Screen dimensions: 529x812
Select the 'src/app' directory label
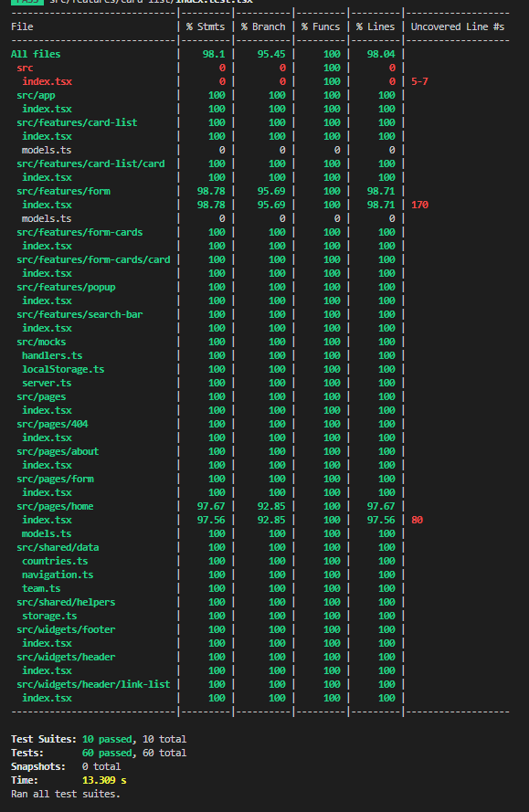(36, 95)
